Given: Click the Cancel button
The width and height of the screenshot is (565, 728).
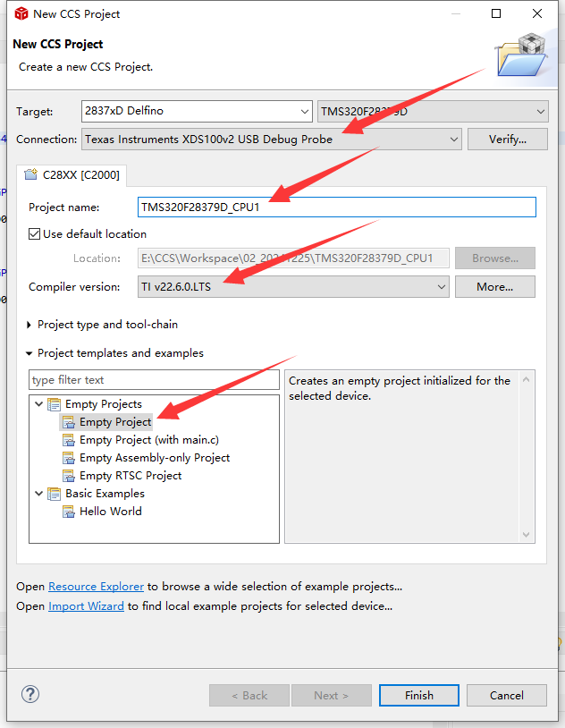Looking at the screenshot, I should tap(507, 696).
